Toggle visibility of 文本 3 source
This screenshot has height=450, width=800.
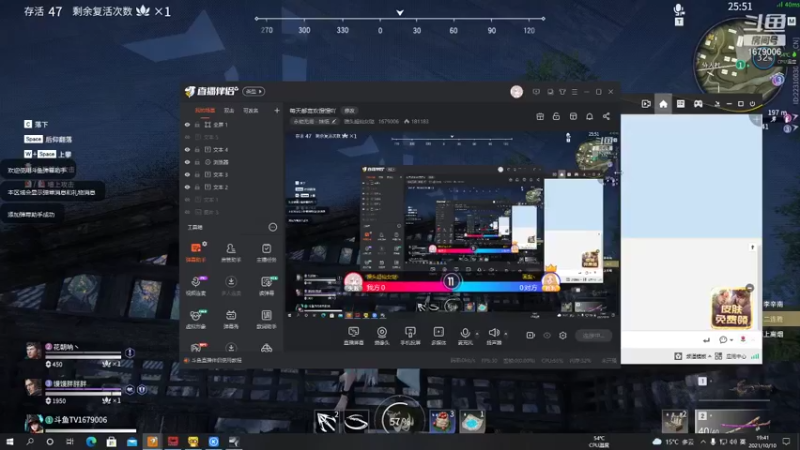(x=187, y=174)
